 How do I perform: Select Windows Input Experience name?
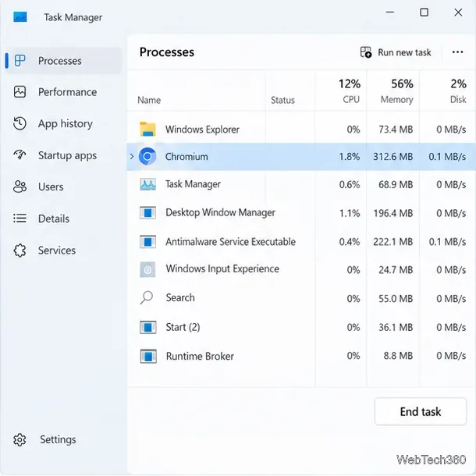(222, 269)
